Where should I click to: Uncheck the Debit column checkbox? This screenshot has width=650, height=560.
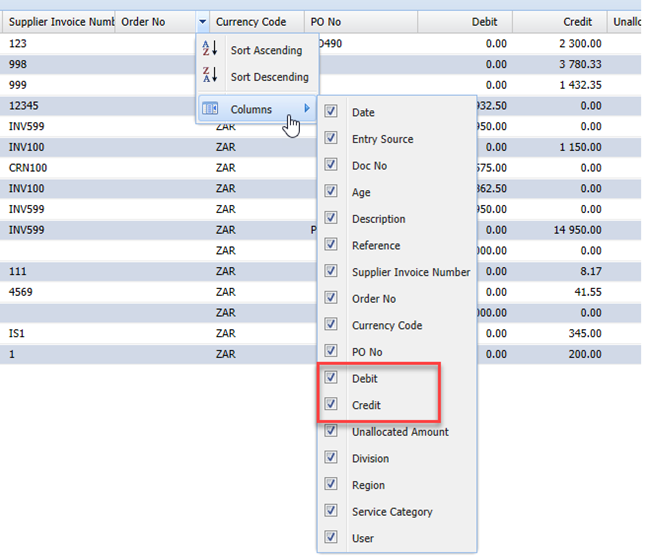pyautogui.click(x=331, y=379)
